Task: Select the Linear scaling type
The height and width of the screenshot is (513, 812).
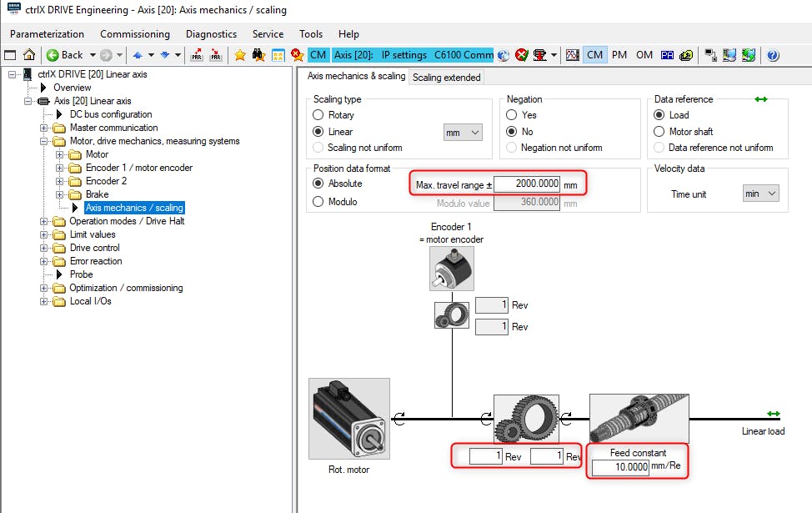Action: point(318,131)
